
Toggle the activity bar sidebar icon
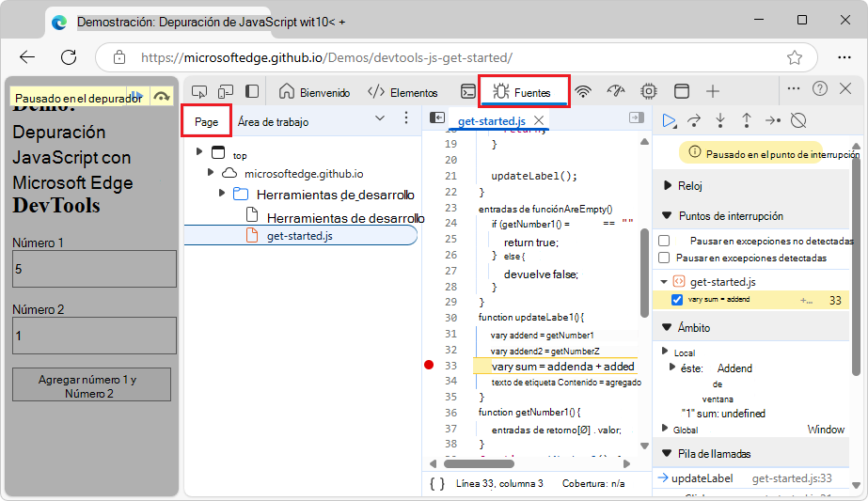(x=252, y=91)
